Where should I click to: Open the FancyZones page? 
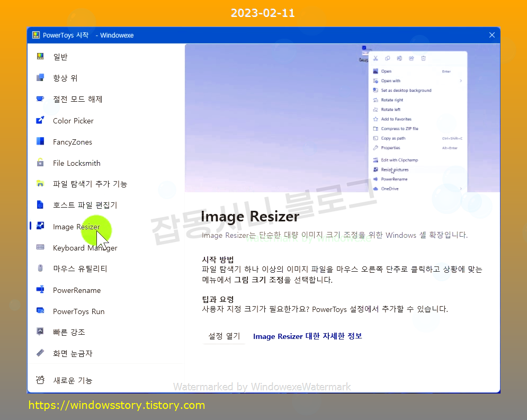72,142
